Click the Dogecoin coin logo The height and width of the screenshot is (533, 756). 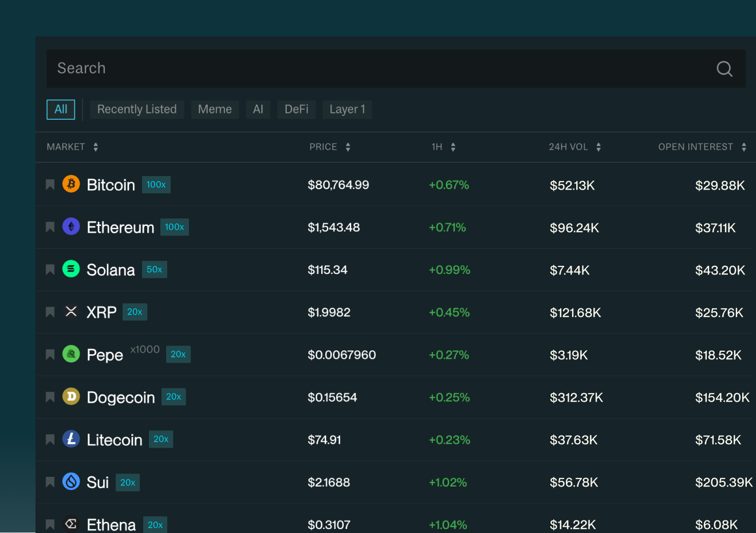[71, 396]
